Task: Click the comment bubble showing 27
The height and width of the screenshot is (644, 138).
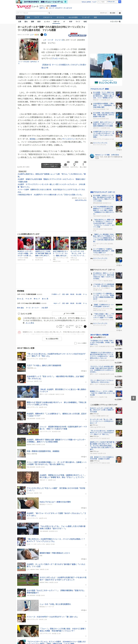Action: click(32, 35)
